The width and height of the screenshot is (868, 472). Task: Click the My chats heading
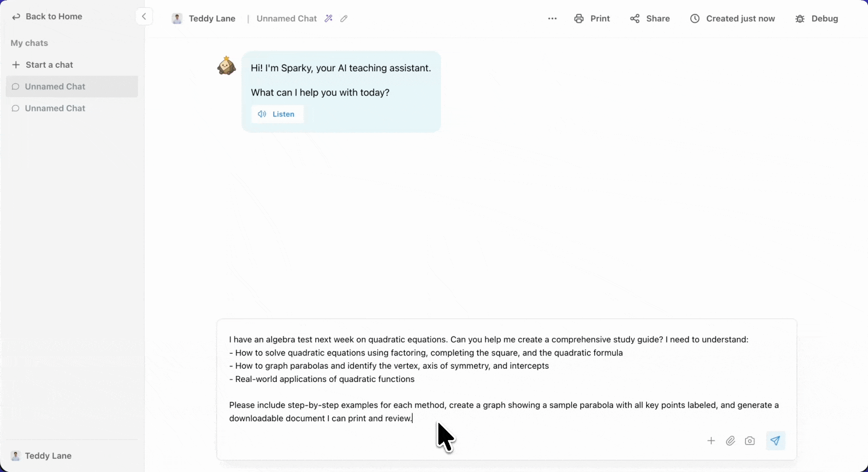pos(29,43)
